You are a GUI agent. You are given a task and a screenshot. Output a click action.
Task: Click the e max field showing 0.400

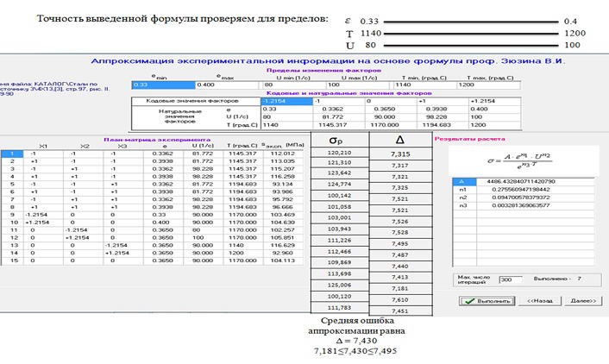(x=227, y=85)
